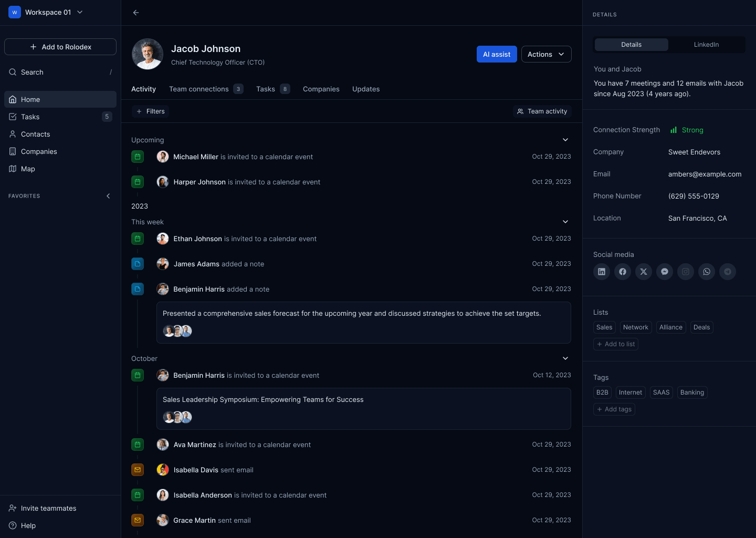Click the Add to Rolodex button
756x538 pixels.
pos(60,47)
